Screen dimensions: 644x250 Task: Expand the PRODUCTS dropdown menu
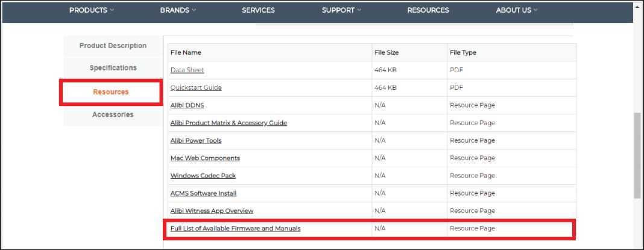click(x=91, y=10)
